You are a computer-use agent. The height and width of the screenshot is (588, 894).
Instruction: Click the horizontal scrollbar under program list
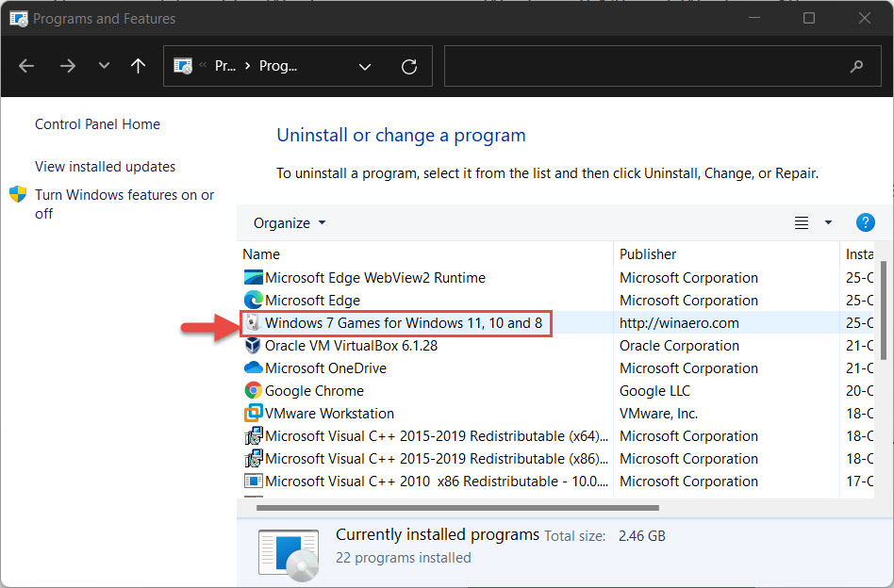point(457,508)
